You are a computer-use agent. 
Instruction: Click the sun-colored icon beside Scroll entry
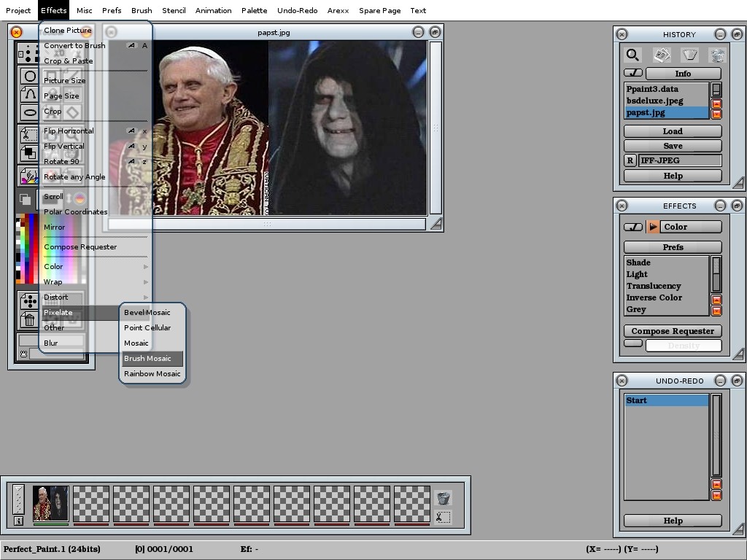[80, 198]
